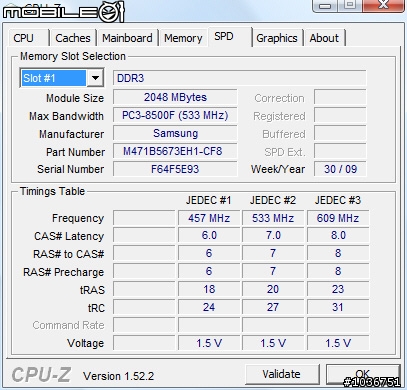Click the Version 1.52.2 text
This screenshot has height=390, width=407.
coord(119,376)
